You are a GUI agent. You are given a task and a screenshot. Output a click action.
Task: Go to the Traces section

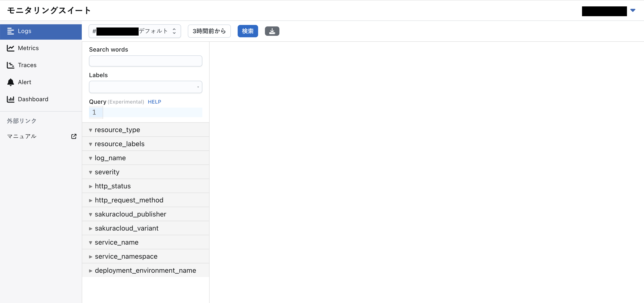pos(41,65)
